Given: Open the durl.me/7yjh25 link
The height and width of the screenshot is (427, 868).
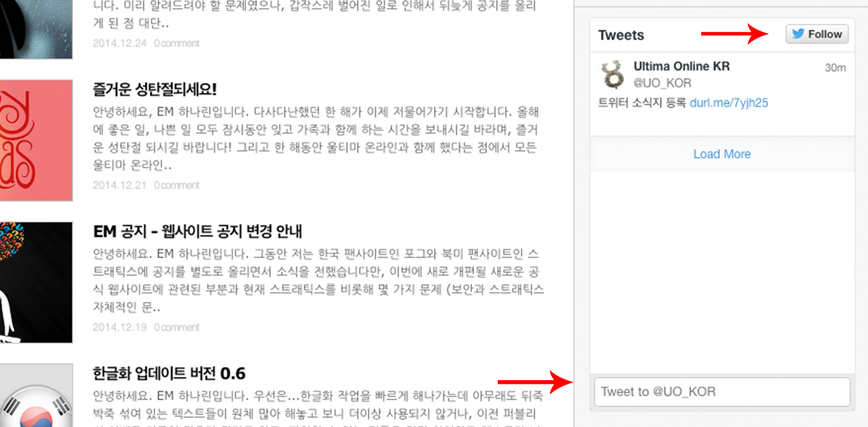Looking at the screenshot, I should 729,103.
